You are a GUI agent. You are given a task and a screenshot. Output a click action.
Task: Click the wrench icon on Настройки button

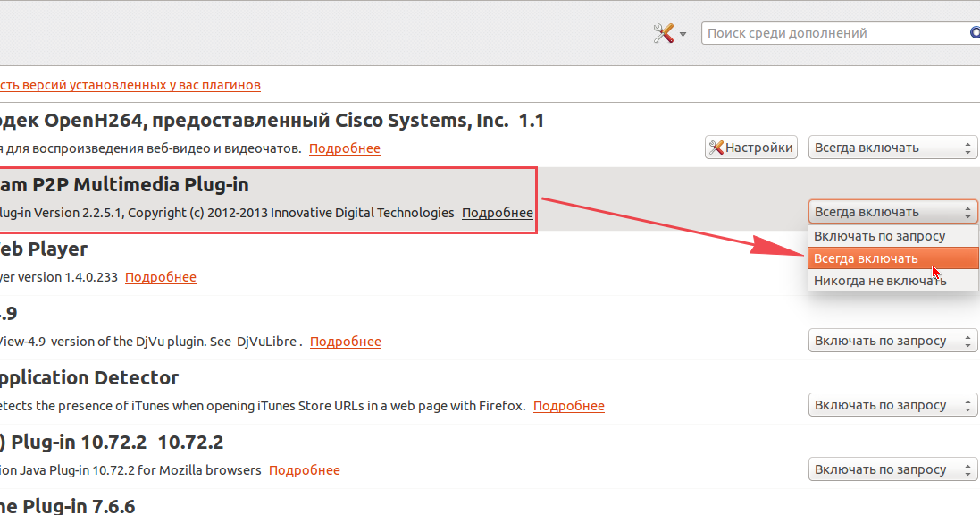point(716,148)
